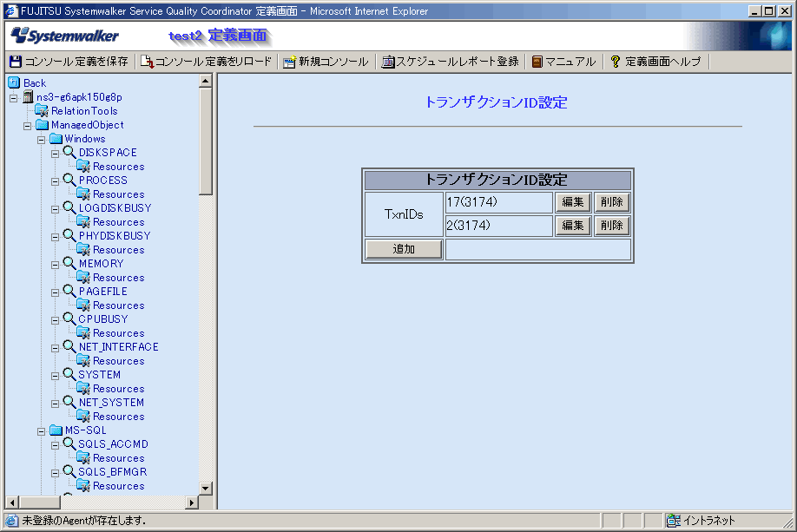Click the 追加 button

coord(404,249)
